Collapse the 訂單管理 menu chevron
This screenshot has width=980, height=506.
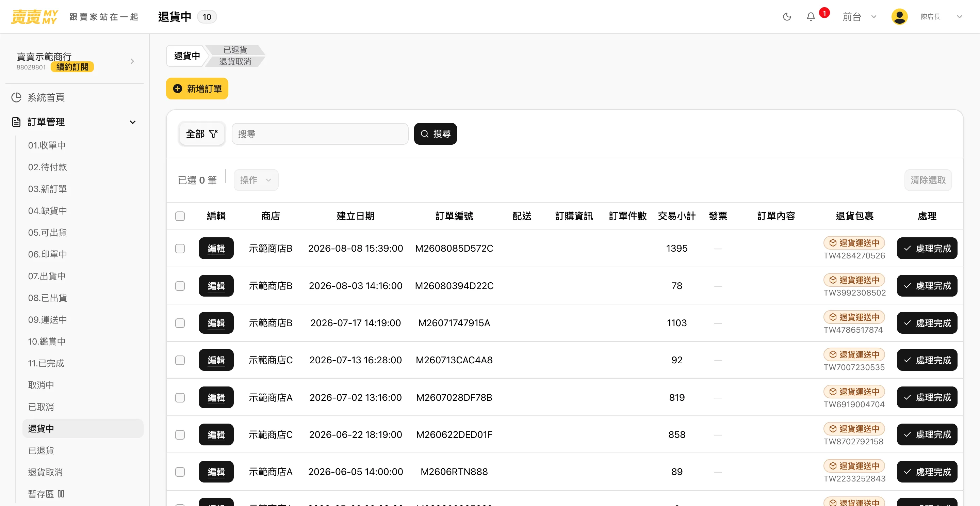click(x=132, y=122)
